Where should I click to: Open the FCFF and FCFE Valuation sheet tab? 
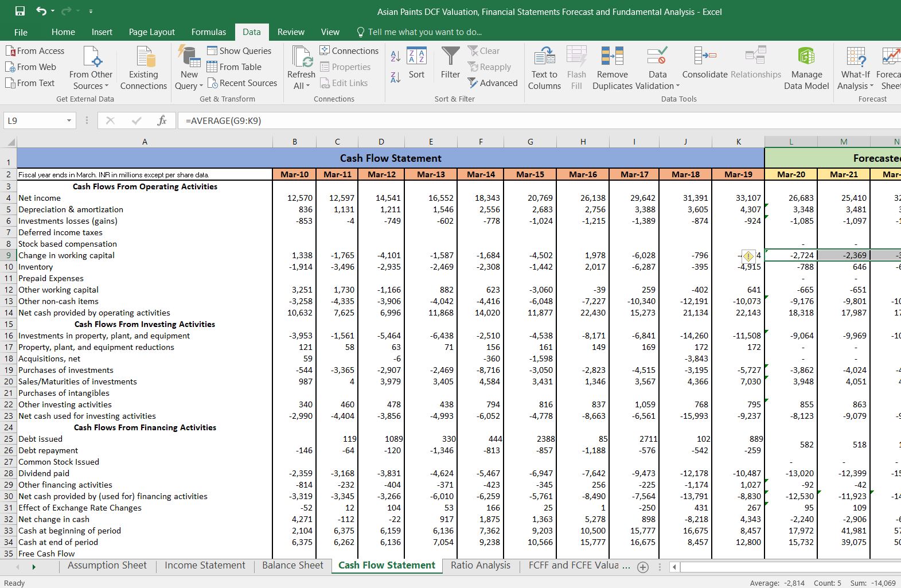(x=579, y=565)
